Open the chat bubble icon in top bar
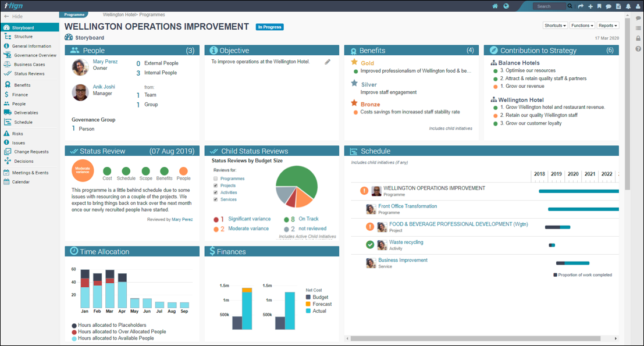This screenshot has width=644, height=346. point(609,6)
